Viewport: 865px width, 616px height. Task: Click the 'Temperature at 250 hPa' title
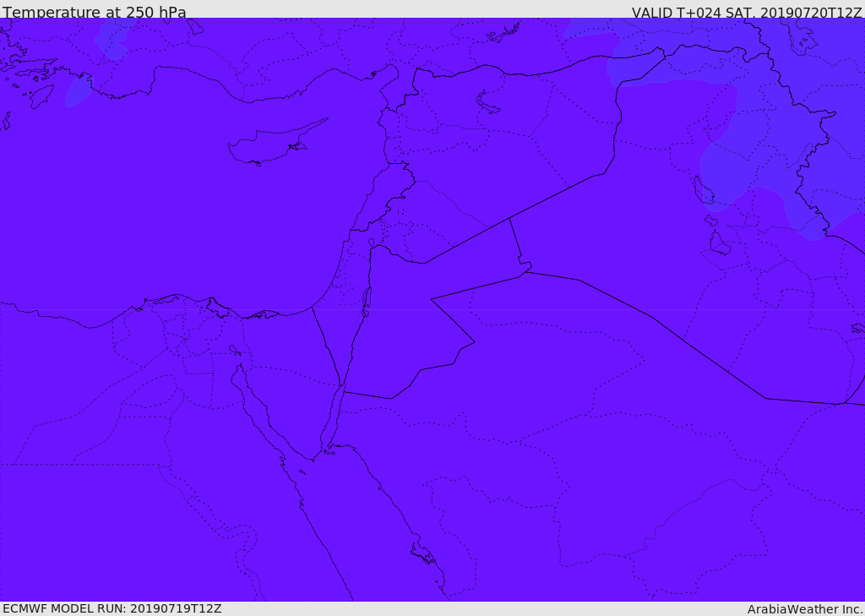click(95, 12)
